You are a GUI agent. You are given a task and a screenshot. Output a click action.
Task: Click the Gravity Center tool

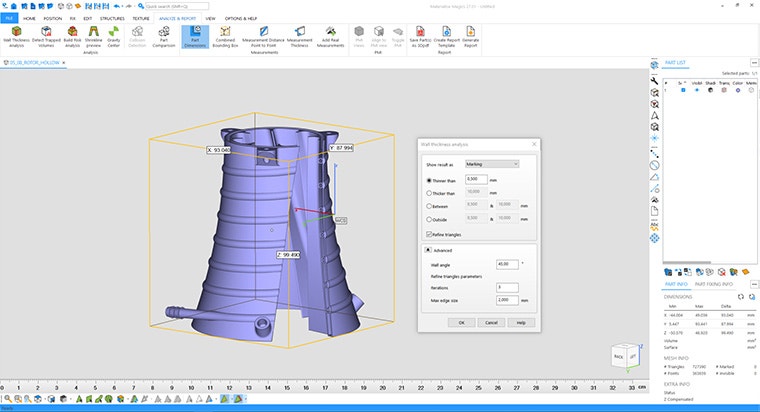click(x=113, y=37)
